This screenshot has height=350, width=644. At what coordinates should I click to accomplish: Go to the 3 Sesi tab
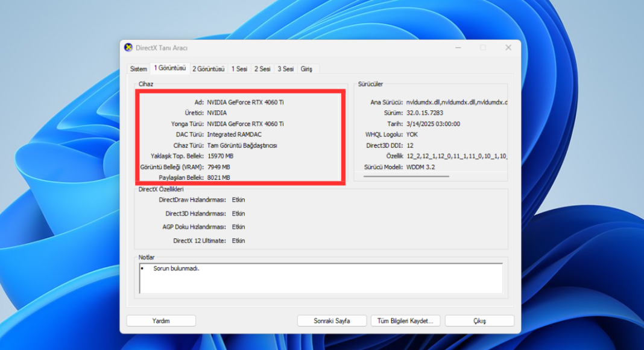285,69
